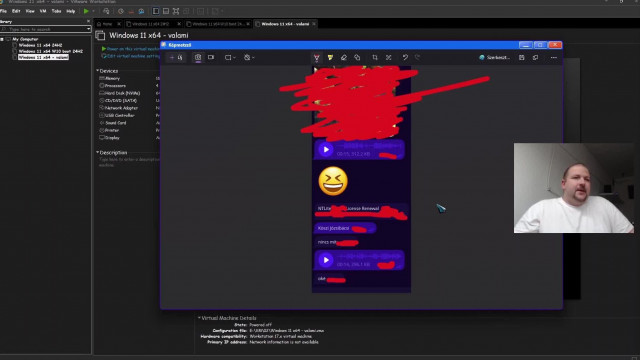Select the crop image tool
640x360 pixels.
coord(375,58)
